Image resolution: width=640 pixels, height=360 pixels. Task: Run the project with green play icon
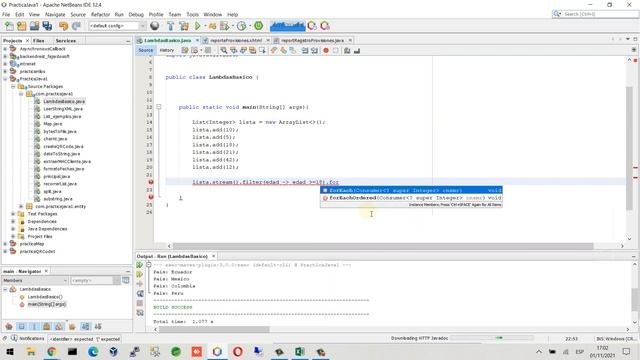point(198,26)
